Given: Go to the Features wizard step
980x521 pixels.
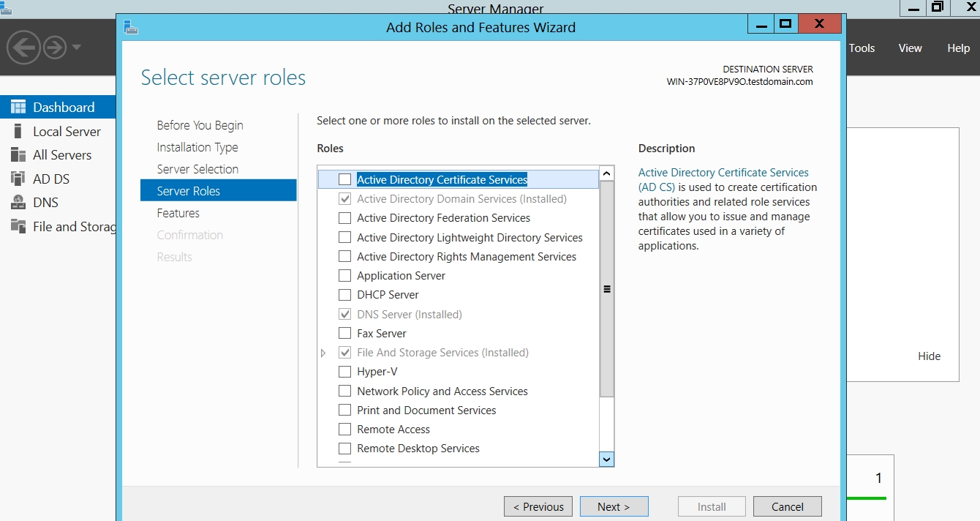Looking at the screenshot, I should pyautogui.click(x=178, y=213).
